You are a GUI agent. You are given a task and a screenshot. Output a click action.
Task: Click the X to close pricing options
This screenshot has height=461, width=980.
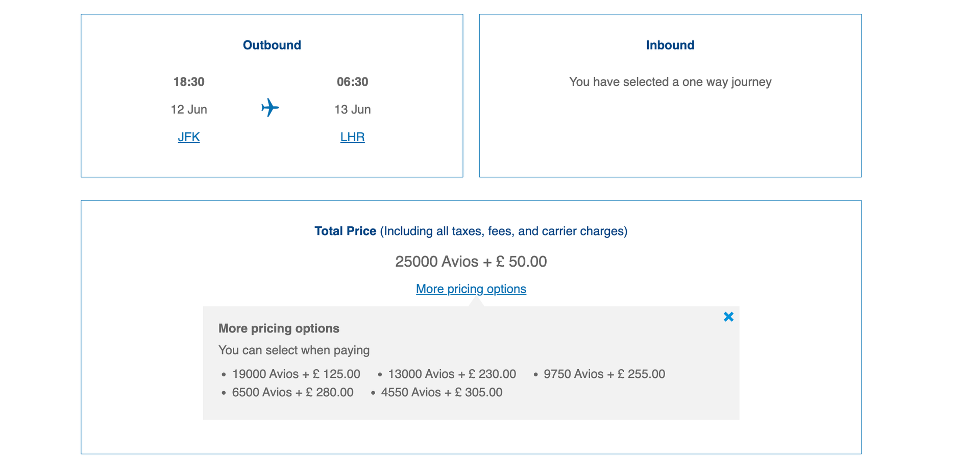728,317
